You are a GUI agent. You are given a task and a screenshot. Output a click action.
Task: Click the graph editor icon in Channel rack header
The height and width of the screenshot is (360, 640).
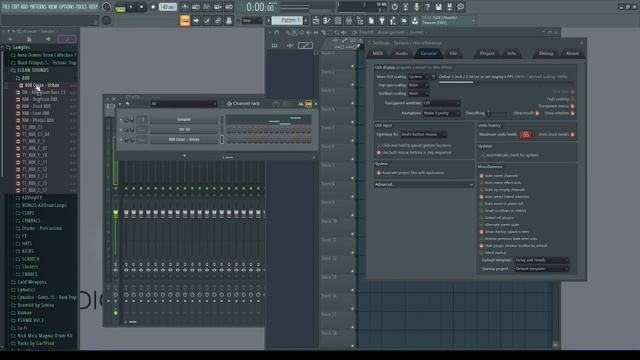pyautogui.click(x=301, y=104)
